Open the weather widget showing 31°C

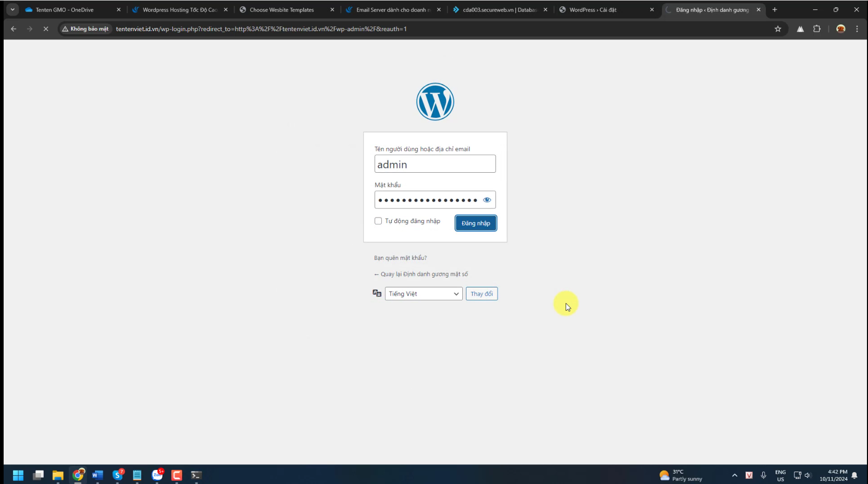point(681,475)
